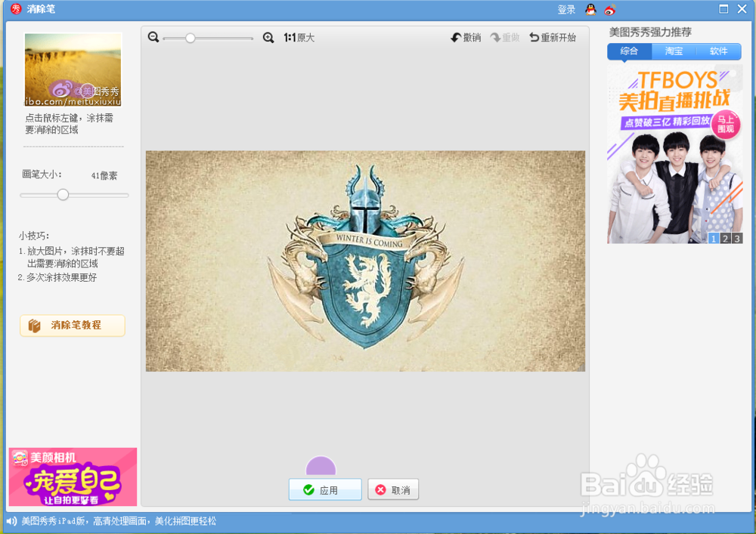Screen dimensions: 756x534
Task: Click the sample watermark thumbnail image
Action: coord(73,69)
